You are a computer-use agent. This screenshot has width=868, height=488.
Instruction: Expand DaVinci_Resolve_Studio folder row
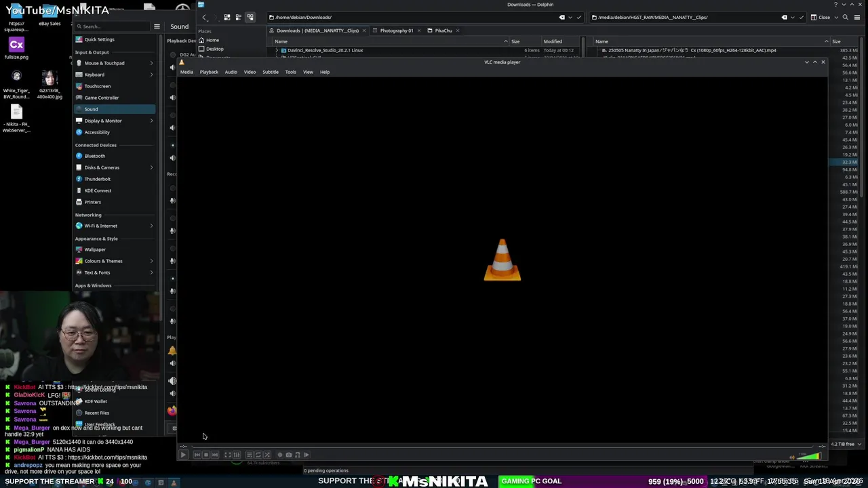point(277,50)
